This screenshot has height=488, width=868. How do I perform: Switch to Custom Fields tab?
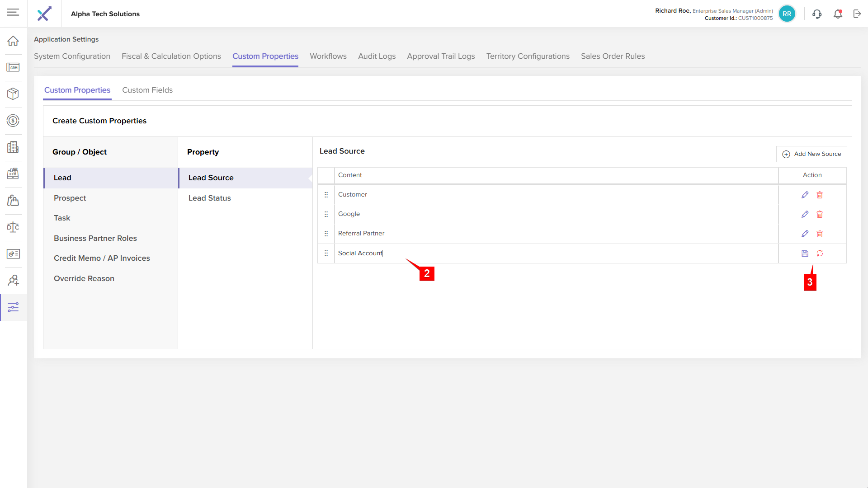147,90
